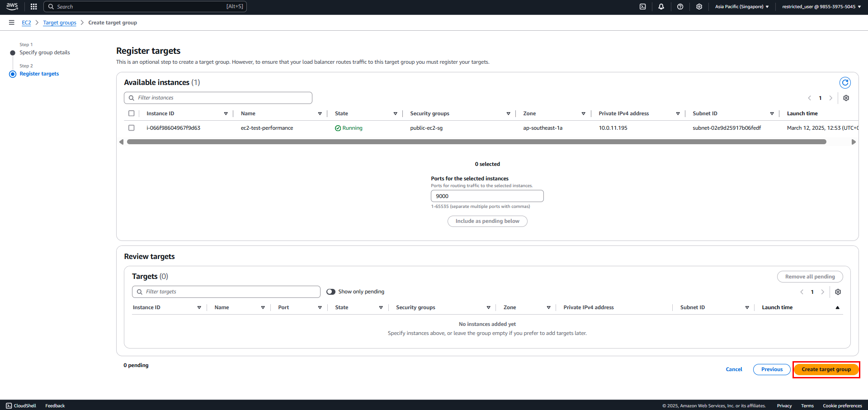
Task: Go to Target groups breadcrumb
Action: point(60,23)
